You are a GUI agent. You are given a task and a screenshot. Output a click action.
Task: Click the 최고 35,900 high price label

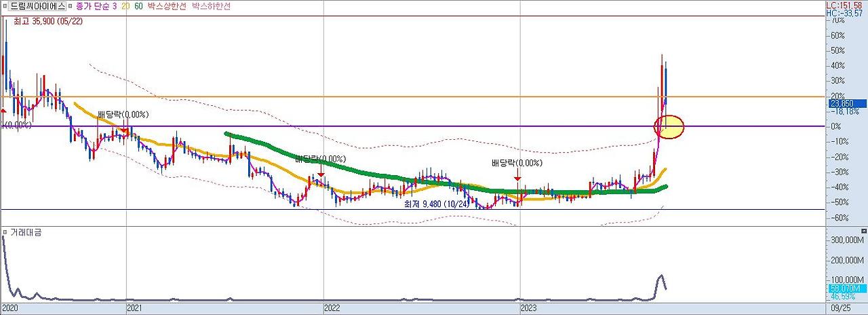pyautogui.click(x=47, y=22)
